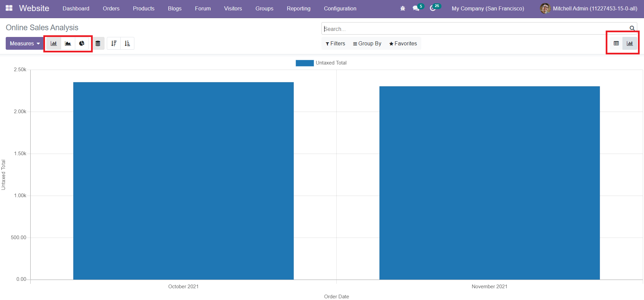644x300 pixels.
Task: Expand the Measures dropdown
Action: tap(25, 43)
